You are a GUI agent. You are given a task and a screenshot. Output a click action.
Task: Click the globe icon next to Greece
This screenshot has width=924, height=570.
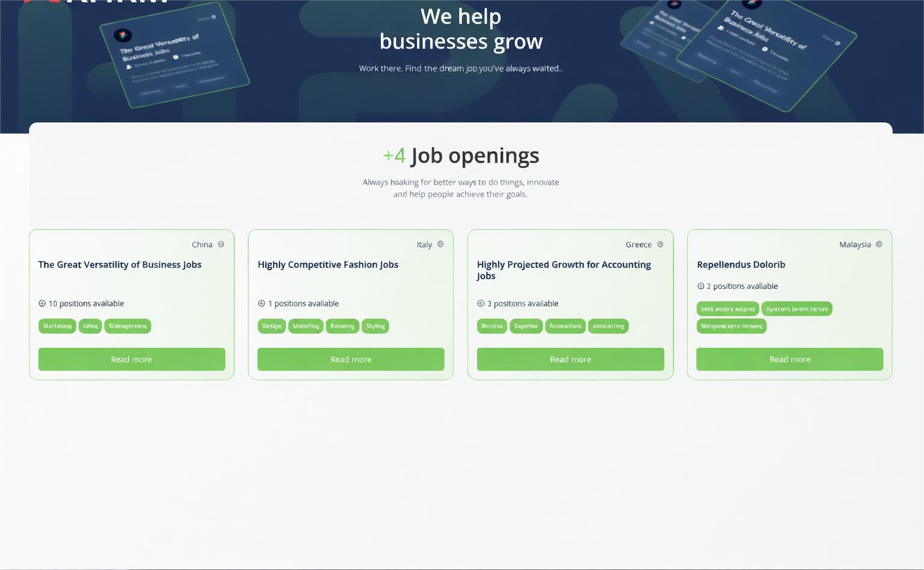pyautogui.click(x=660, y=244)
